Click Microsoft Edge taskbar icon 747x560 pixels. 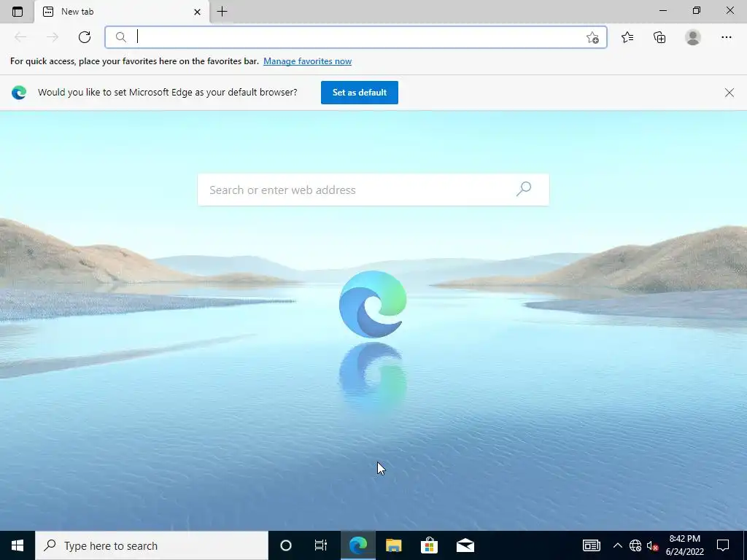point(357,545)
